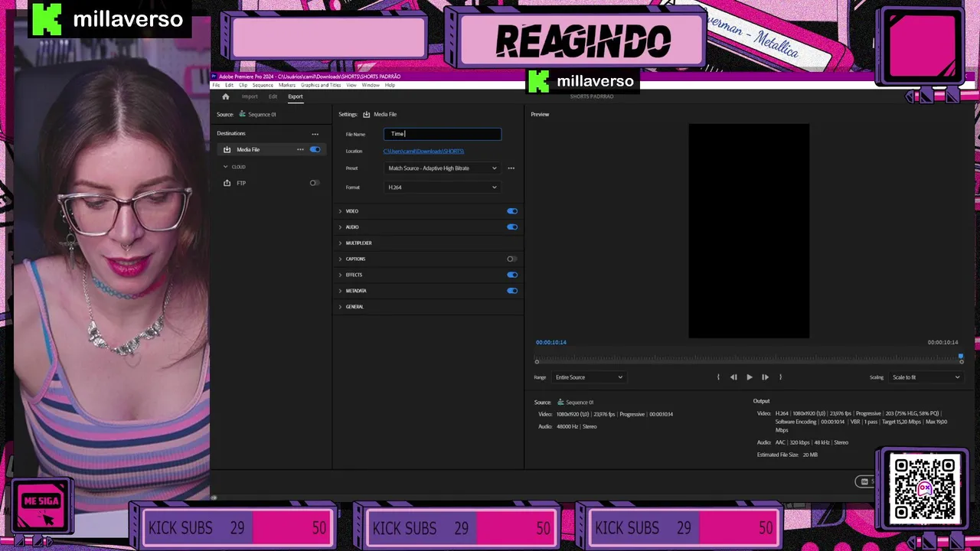
Task: Expand the CAPTIONS section
Action: (x=340, y=259)
